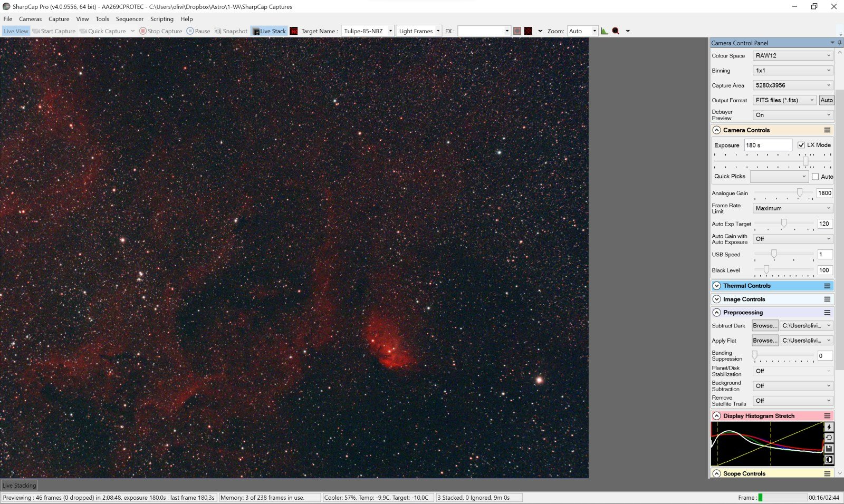Uncheck the LX Mode checkbox

tap(801, 145)
